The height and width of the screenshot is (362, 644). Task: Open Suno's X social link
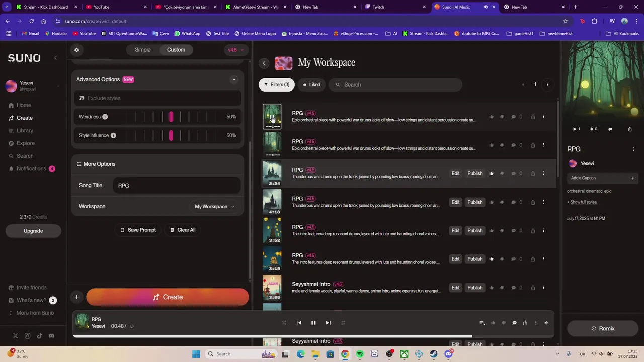point(15,336)
